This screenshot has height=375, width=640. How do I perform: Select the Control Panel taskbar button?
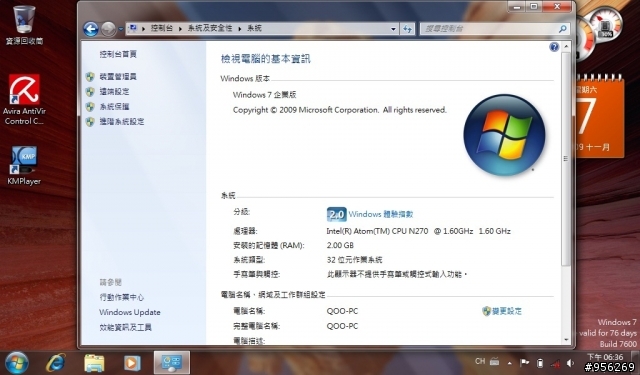172,362
